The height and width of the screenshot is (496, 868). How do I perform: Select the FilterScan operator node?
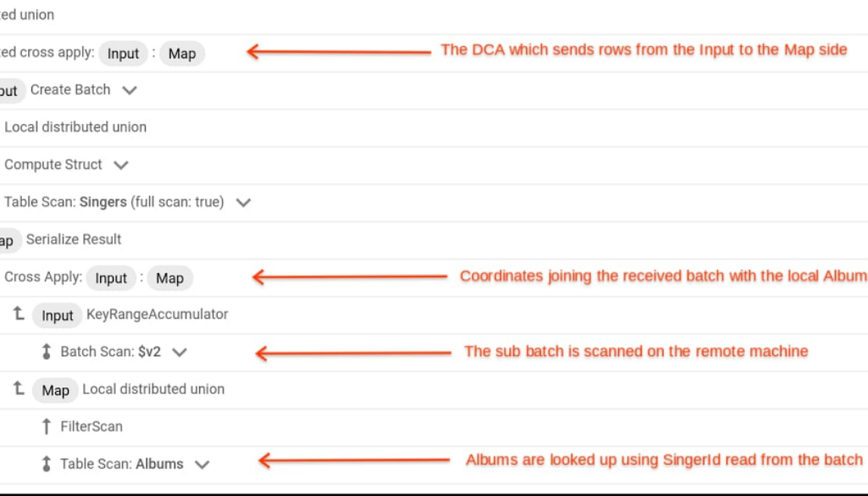pyautogui.click(x=91, y=426)
